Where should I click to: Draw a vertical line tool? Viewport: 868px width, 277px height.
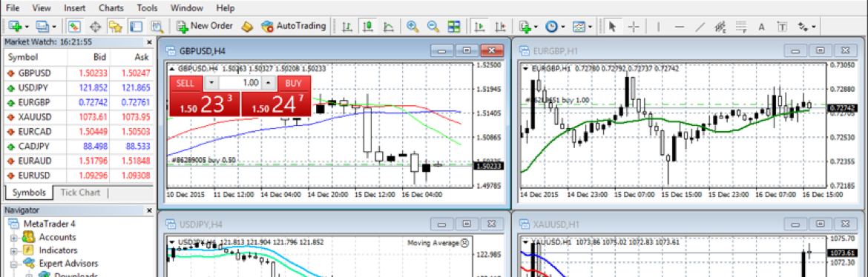658,26
